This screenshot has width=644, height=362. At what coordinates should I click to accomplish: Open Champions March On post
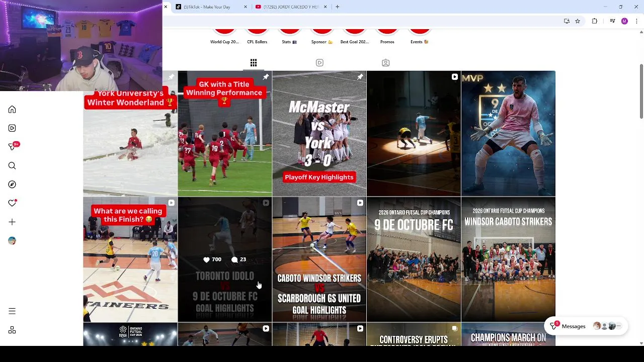(508, 335)
